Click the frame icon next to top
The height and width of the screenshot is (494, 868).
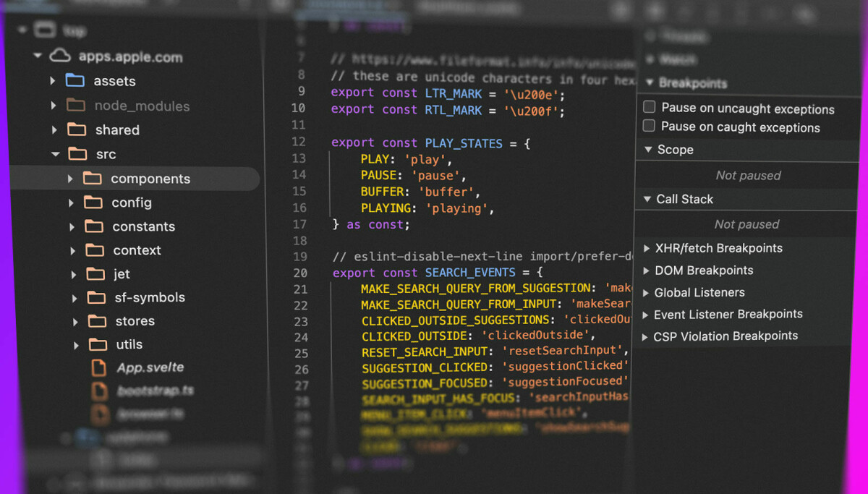click(x=45, y=30)
